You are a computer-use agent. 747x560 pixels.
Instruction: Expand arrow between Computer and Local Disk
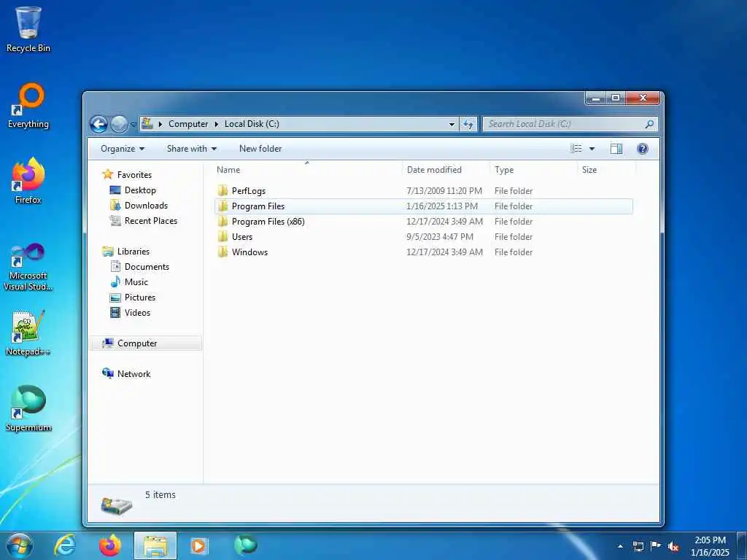pyautogui.click(x=216, y=124)
